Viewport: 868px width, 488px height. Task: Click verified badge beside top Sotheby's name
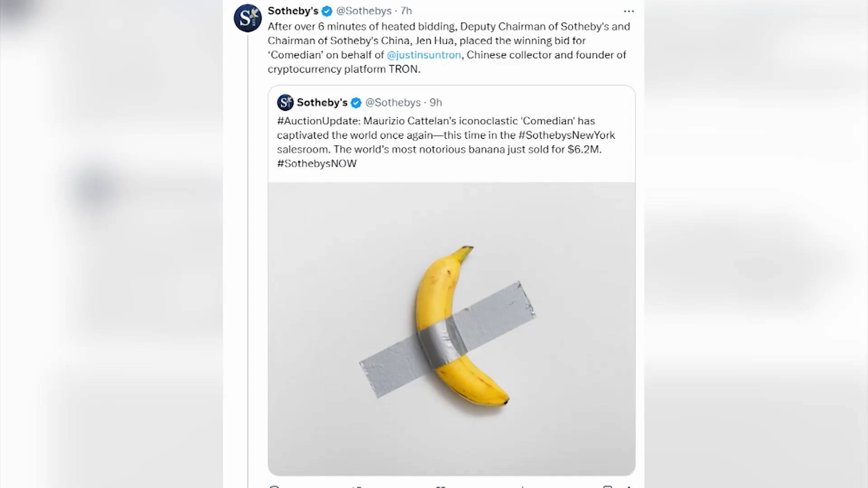click(x=327, y=11)
